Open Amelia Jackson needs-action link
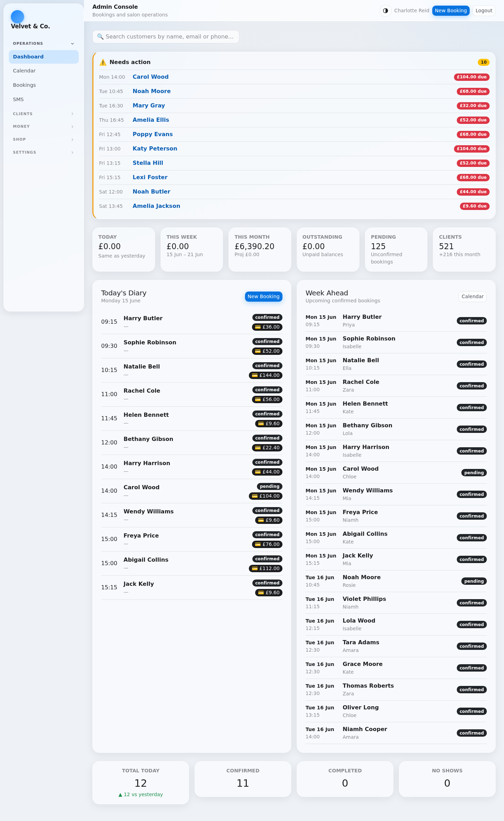The width and height of the screenshot is (504, 821). point(156,206)
